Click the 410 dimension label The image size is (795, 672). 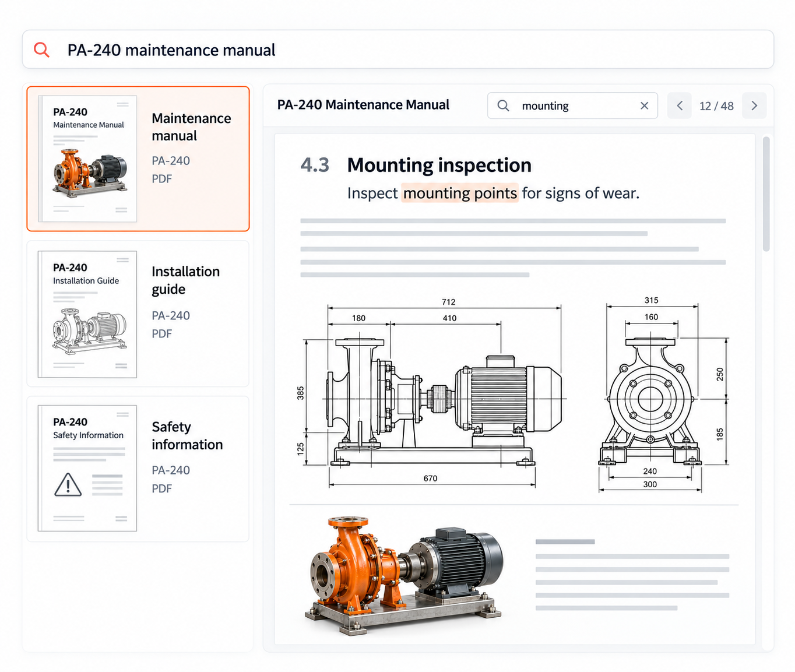449,318
